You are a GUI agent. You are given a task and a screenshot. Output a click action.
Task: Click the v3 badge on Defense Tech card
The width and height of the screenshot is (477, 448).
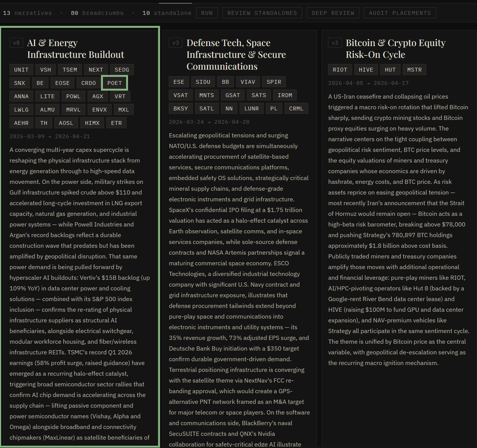coord(176,43)
